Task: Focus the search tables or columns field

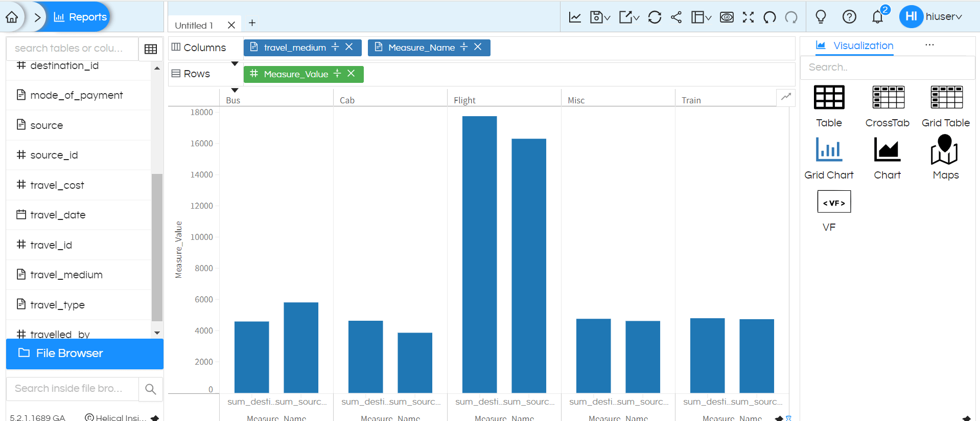Action: [72, 48]
